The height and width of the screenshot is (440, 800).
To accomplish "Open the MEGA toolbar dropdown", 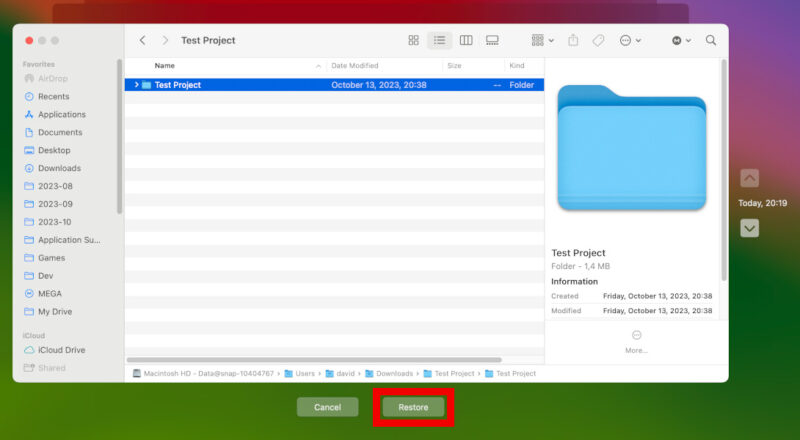I will [x=681, y=40].
